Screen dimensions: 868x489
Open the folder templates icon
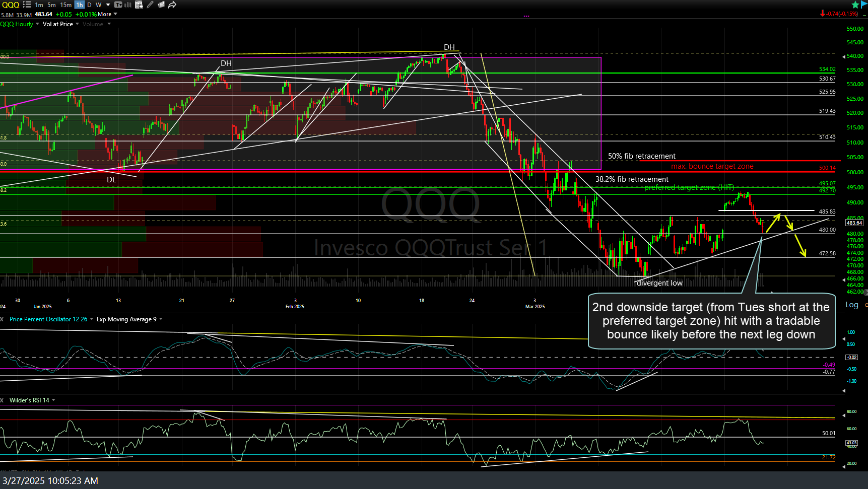point(161,5)
